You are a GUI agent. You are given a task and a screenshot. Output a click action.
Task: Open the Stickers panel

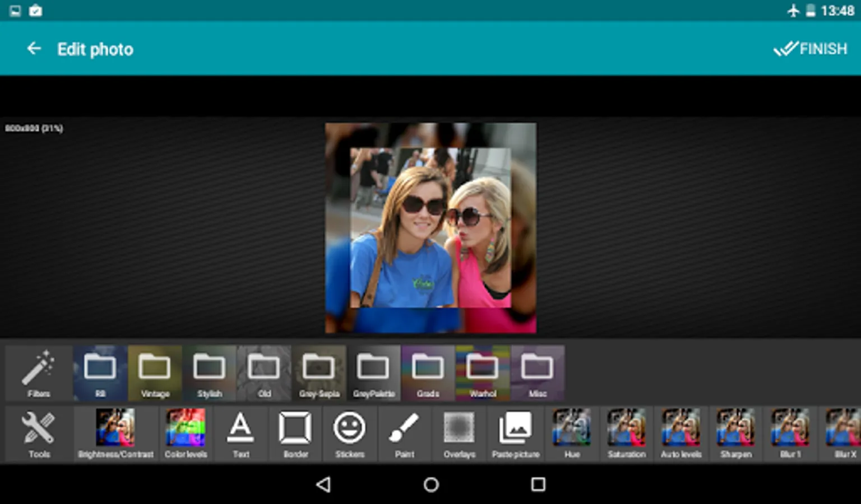pos(350,434)
